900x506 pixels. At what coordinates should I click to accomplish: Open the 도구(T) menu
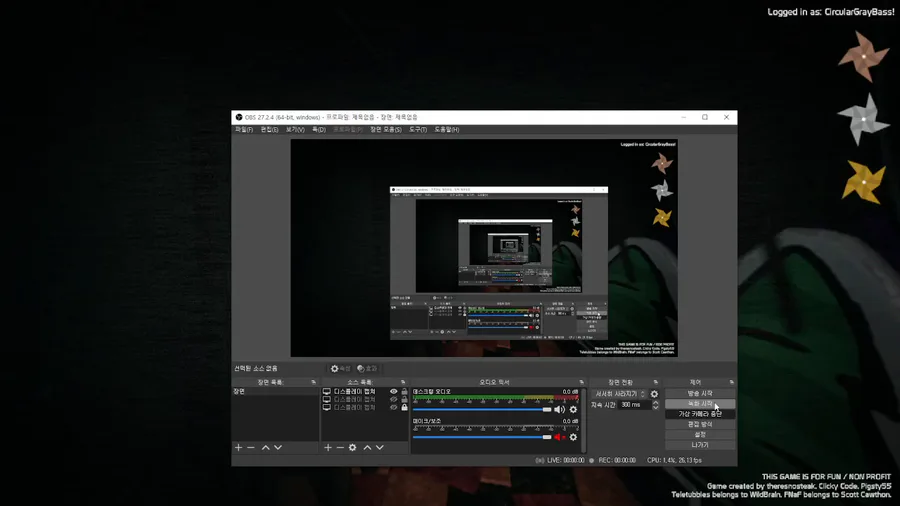418,130
